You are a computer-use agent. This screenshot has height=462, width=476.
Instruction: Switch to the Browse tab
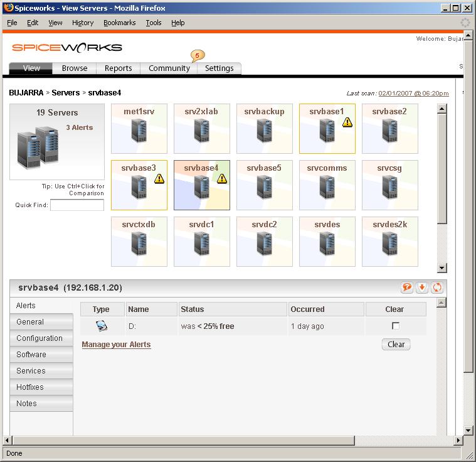tap(75, 68)
